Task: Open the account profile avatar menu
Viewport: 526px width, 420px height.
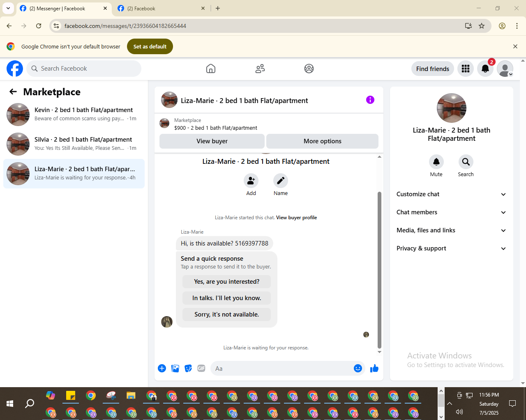Action: (505, 69)
